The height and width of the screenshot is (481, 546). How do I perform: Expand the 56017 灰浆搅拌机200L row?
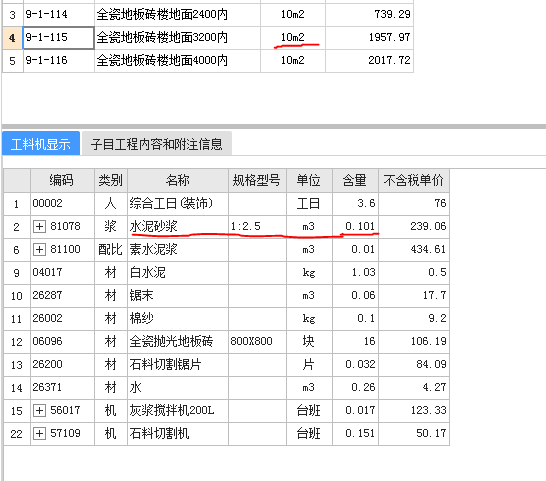click(x=39, y=411)
